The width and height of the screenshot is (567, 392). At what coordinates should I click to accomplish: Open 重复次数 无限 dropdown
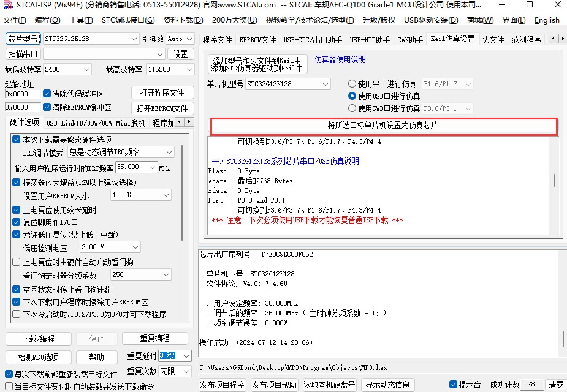[175, 371]
